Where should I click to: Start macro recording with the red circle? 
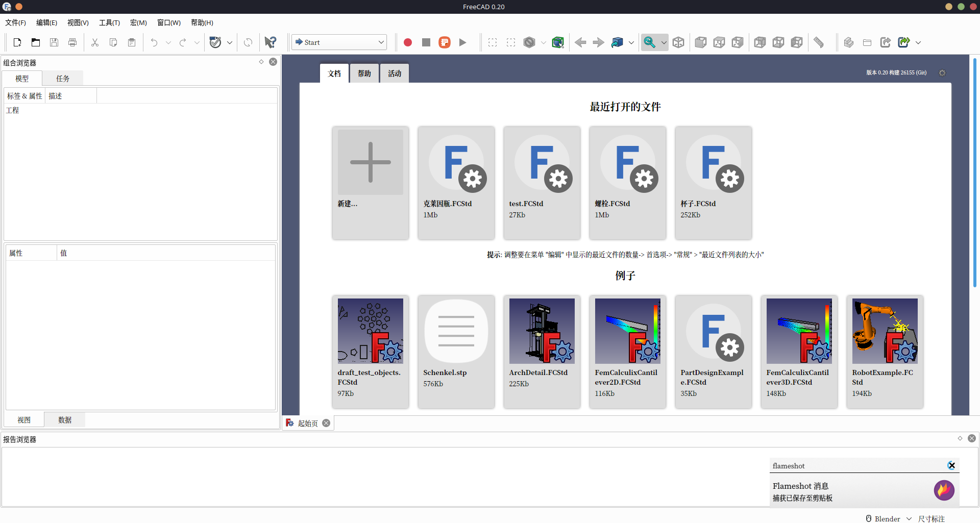tap(408, 42)
